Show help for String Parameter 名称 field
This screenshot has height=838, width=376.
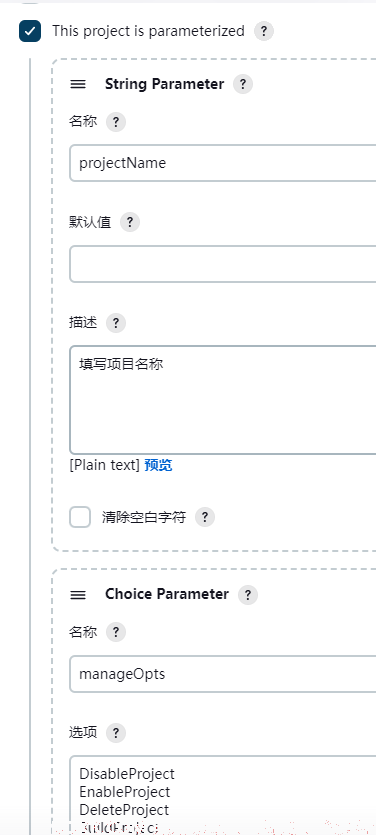[x=116, y=122]
